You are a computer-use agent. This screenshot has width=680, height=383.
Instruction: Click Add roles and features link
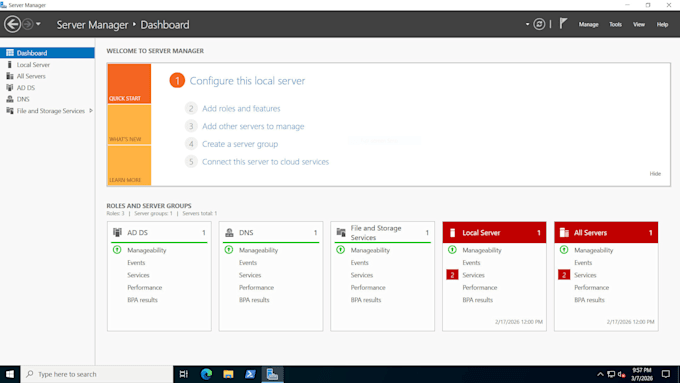coord(241,108)
